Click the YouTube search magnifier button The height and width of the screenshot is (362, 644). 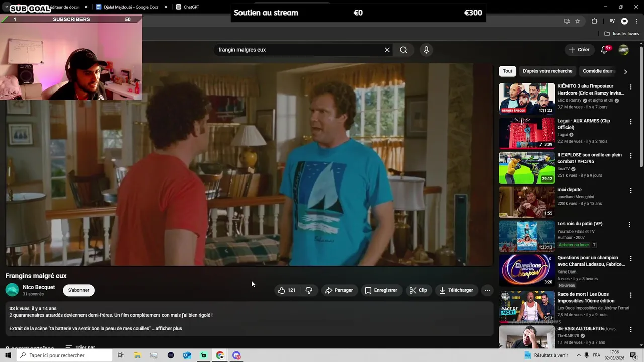tap(404, 50)
